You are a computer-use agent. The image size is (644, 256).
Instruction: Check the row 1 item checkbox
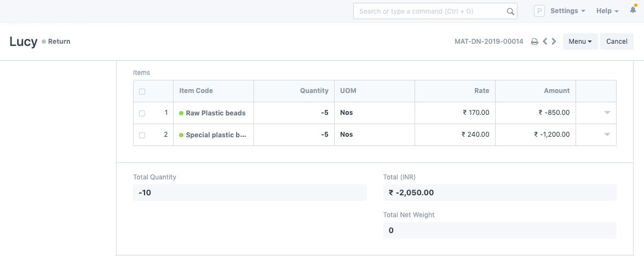(142, 113)
